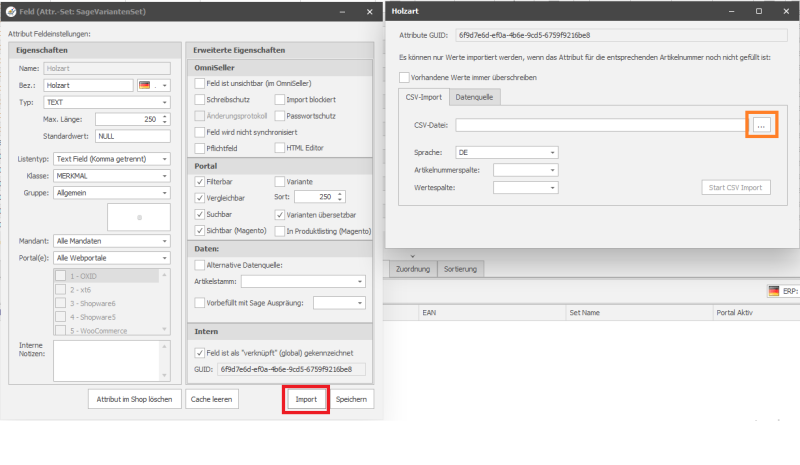This screenshot has width=800, height=465.
Task: Click the small chevron above Zuordnung tab
Action: 412,257
